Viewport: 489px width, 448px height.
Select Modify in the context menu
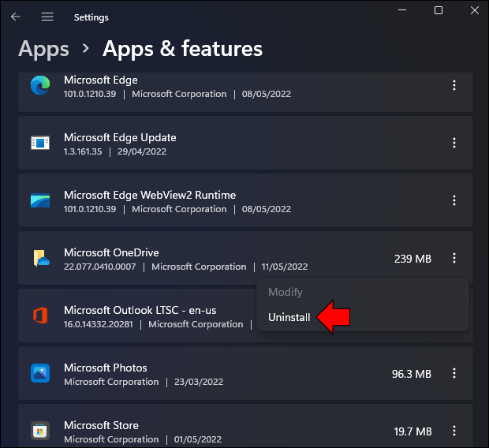[286, 292]
